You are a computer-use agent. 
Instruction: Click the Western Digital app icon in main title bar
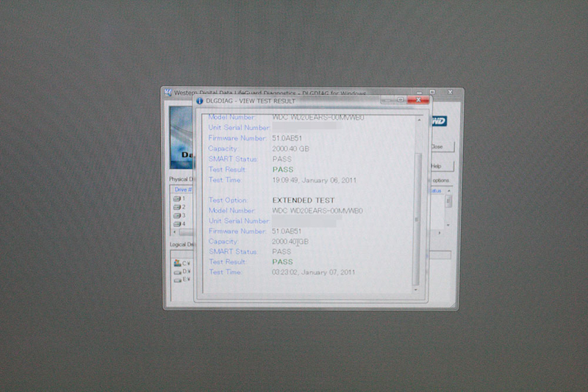coord(168,92)
